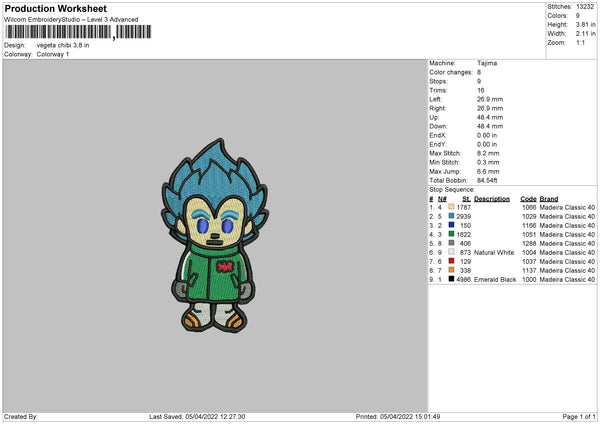Image resolution: width=600 pixels, height=424 pixels.
Task: Click the Stop Sequence heading
Action: 452,190
